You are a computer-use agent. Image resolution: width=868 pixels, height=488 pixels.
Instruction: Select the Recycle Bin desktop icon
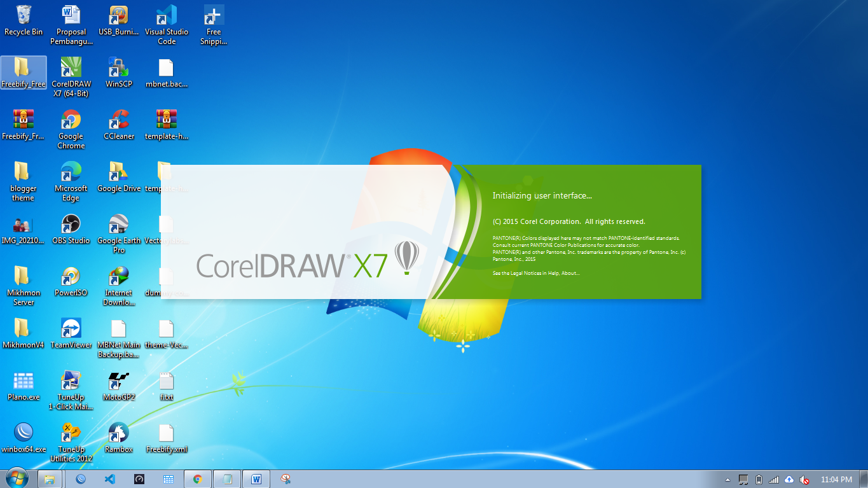click(24, 20)
